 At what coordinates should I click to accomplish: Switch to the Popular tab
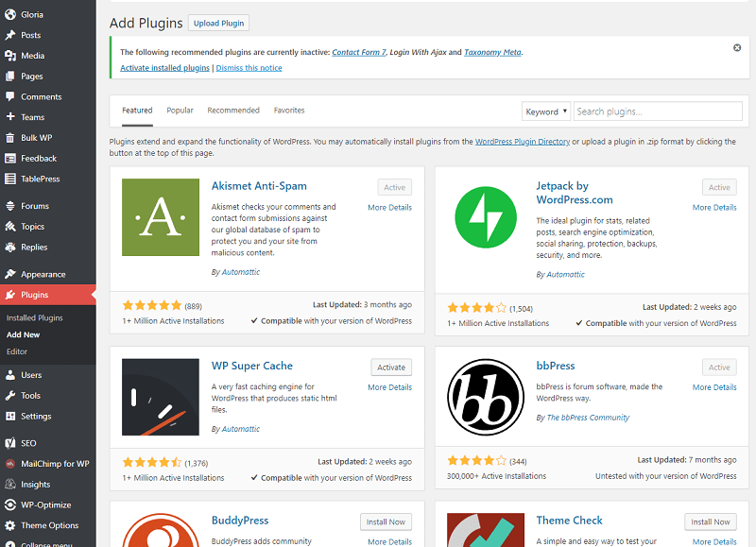tap(180, 111)
